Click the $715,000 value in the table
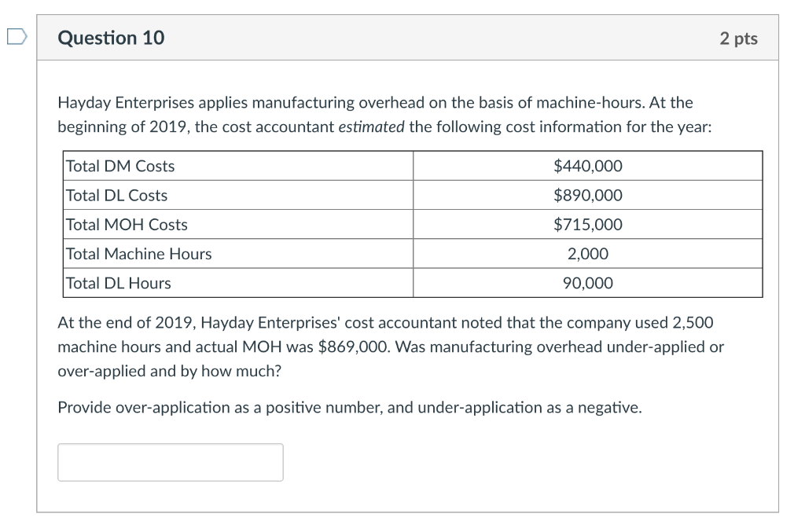 coord(588,224)
